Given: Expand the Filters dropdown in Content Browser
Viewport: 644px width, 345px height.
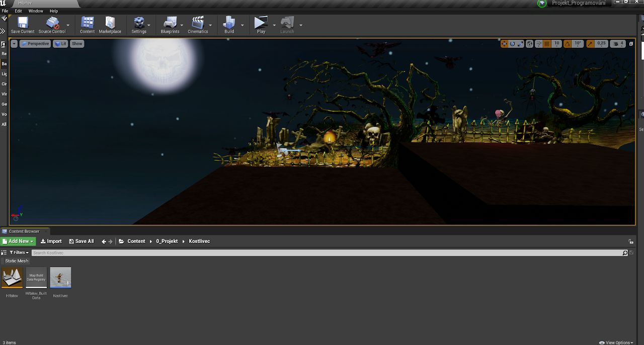Looking at the screenshot, I should (19, 252).
